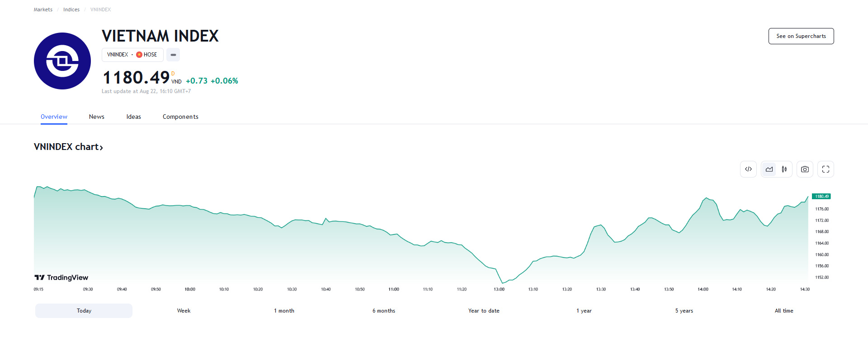868x346 pixels.
Task: Switch to the News tab
Action: click(x=97, y=117)
